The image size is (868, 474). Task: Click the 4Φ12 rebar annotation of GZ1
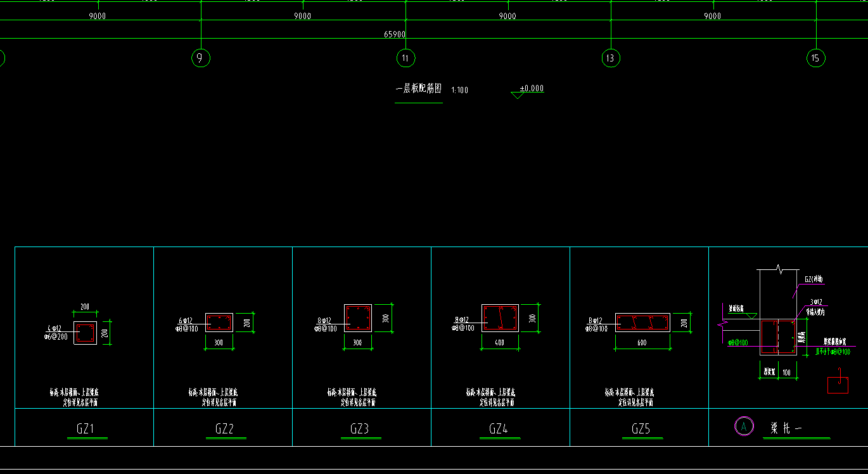[x=53, y=329]
